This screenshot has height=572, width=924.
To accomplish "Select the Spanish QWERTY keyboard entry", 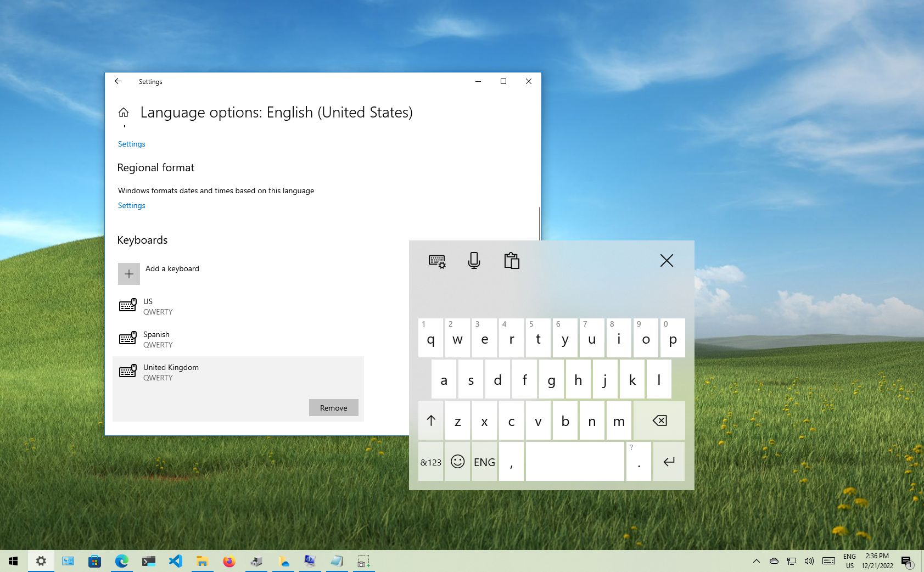I will pyautogui.click(x=158, y=339).
